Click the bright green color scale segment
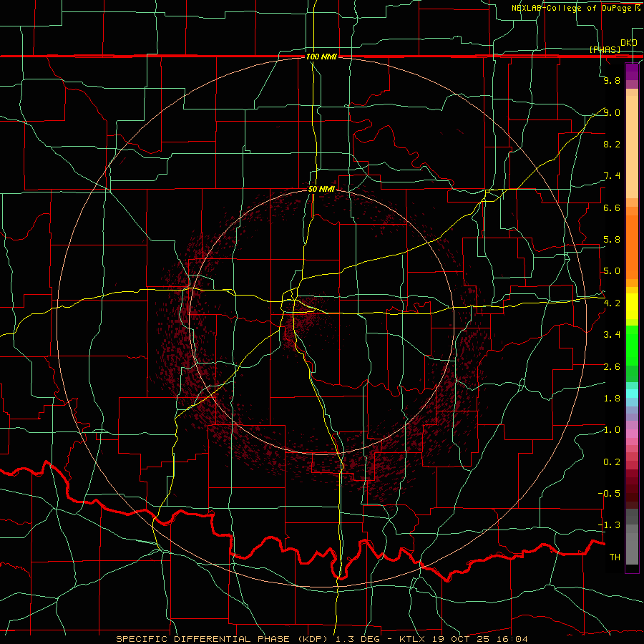 pyautogui.click(x=632, y=345)
